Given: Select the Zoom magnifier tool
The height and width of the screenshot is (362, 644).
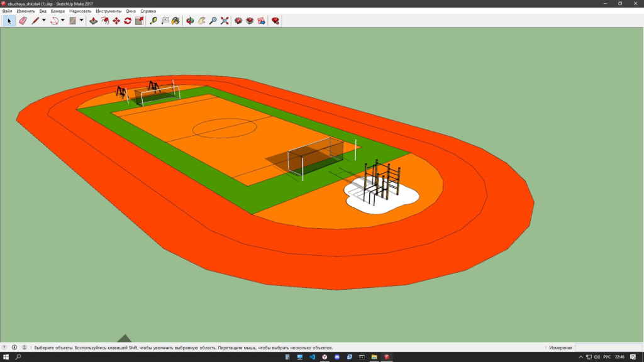Looking at the screenshot, I should [x=213, y=21].
